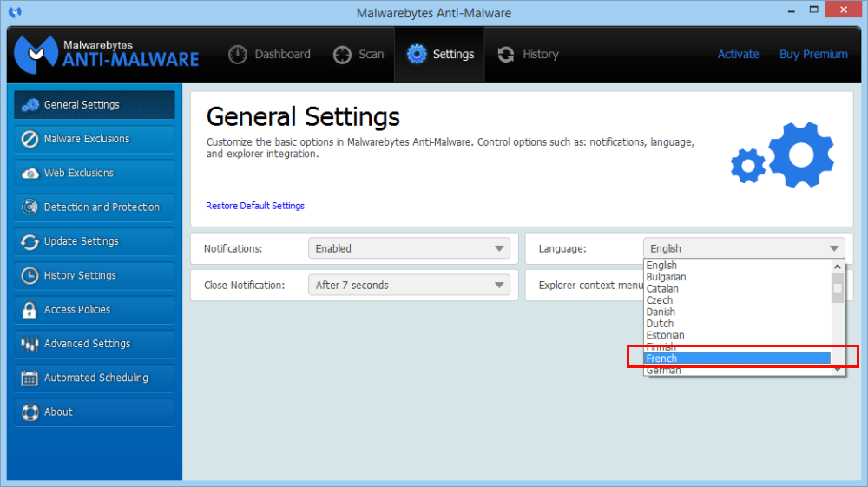Screen dimensions: 868x487
Task: Choose English in the language list
Action: coord(737,266)
